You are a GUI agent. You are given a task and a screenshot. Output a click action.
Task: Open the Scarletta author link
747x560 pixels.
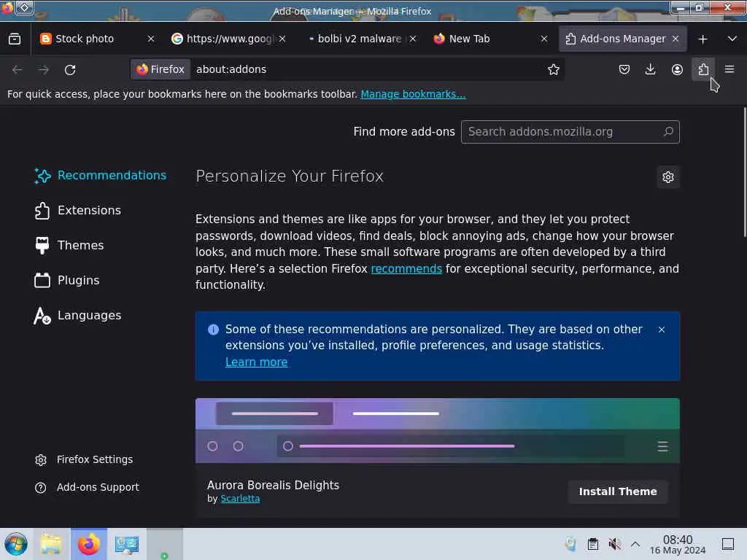(240, 499)
